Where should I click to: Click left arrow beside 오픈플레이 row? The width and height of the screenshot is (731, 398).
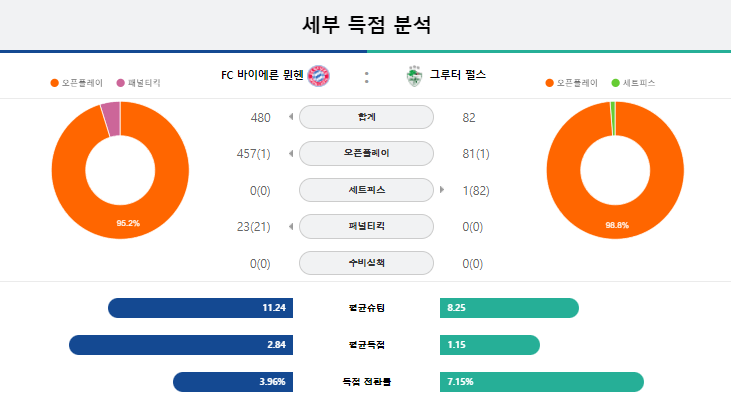point(291,153)
